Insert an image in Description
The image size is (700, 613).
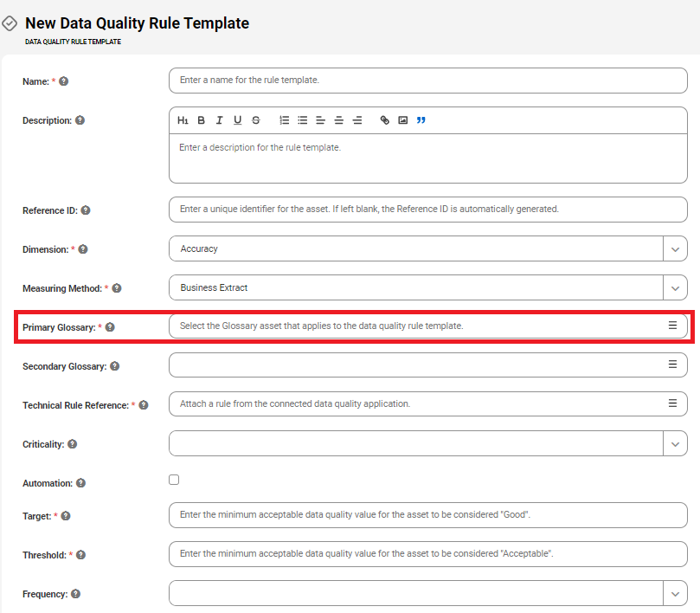coord(402,120)
